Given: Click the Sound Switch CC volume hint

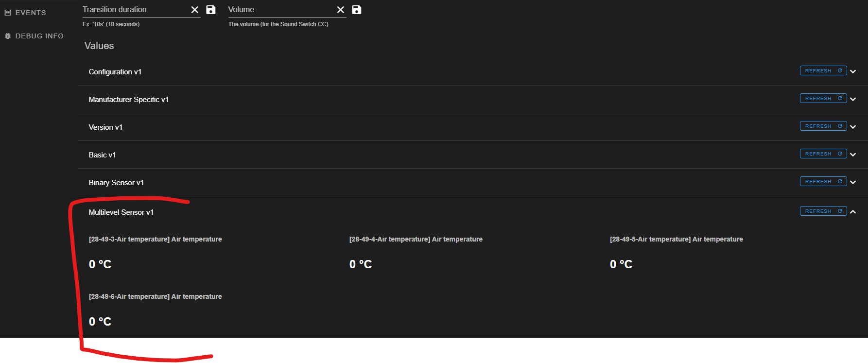Looking at the screenshot, I should tap(278, 24).
